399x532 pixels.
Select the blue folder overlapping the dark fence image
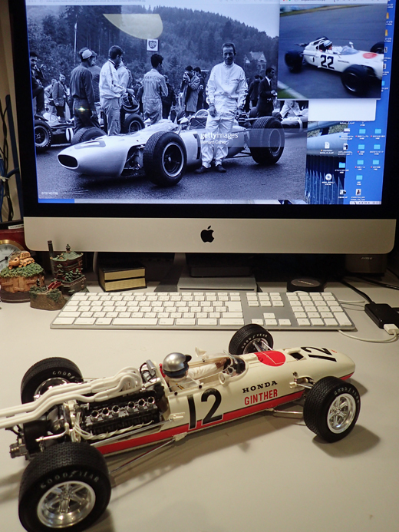pyautogui.click(x=342, y=165)
